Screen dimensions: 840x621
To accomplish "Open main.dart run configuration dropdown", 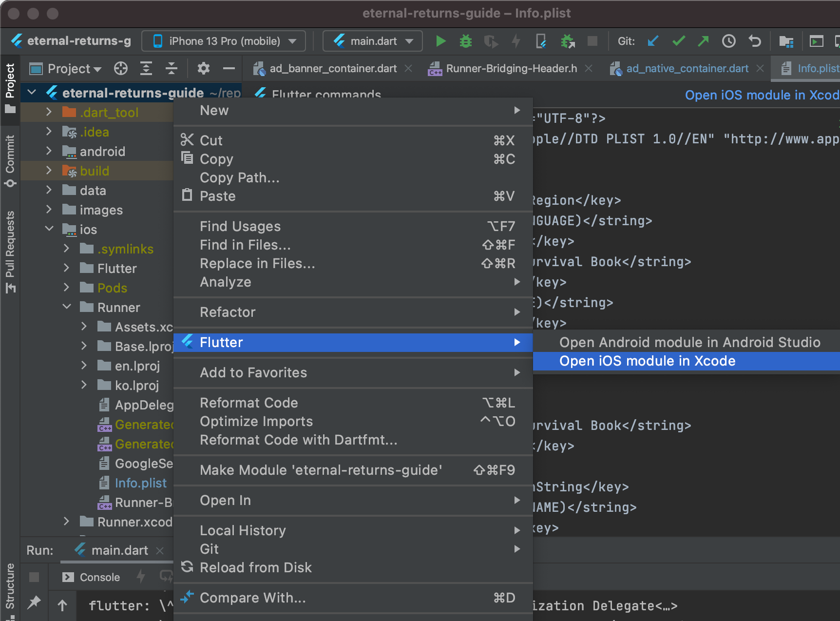I will point(373,41).
